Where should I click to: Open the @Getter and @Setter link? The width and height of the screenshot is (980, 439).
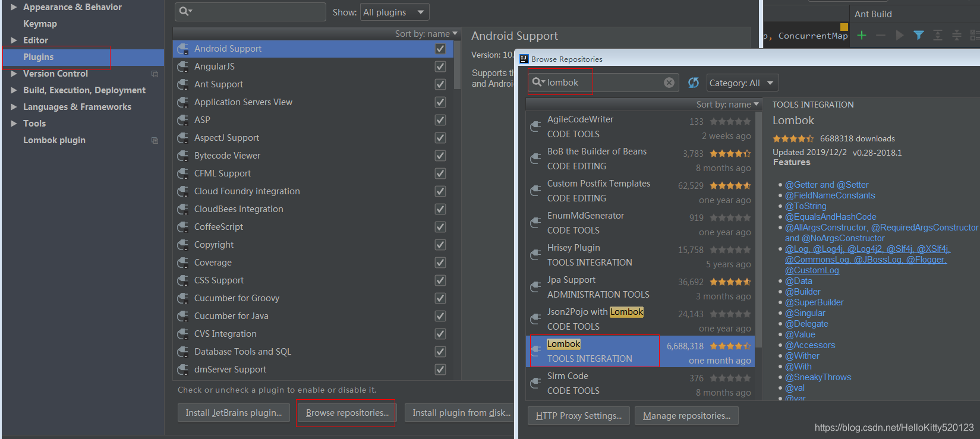(x=827, y=185)
